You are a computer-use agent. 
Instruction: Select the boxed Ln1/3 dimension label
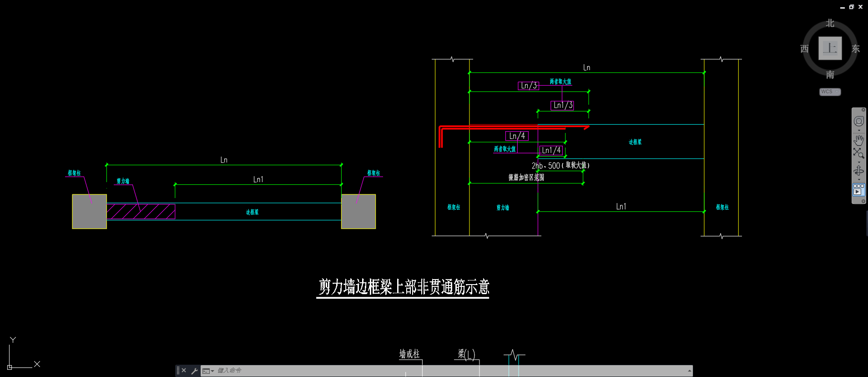click(562, 105)
